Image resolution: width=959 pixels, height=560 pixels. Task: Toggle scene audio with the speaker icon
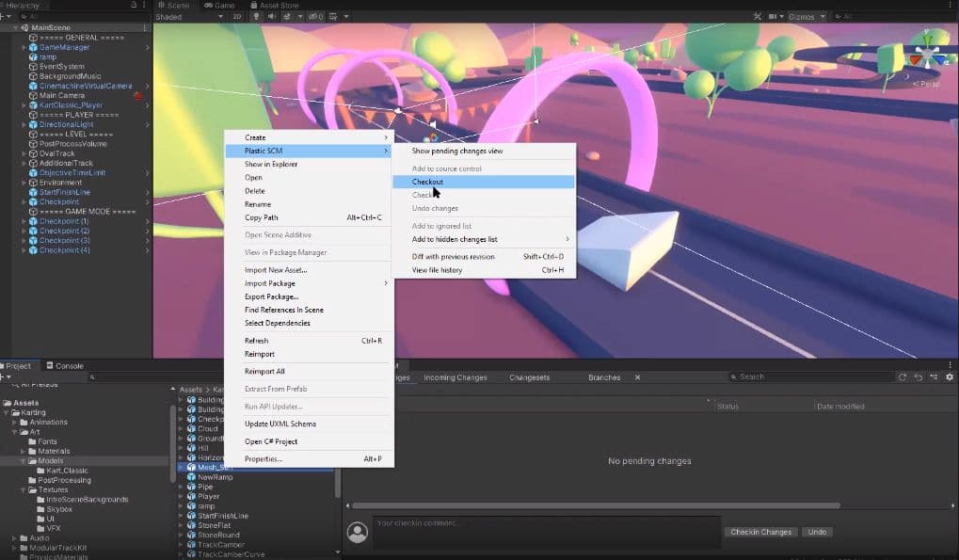pos(271,16)
